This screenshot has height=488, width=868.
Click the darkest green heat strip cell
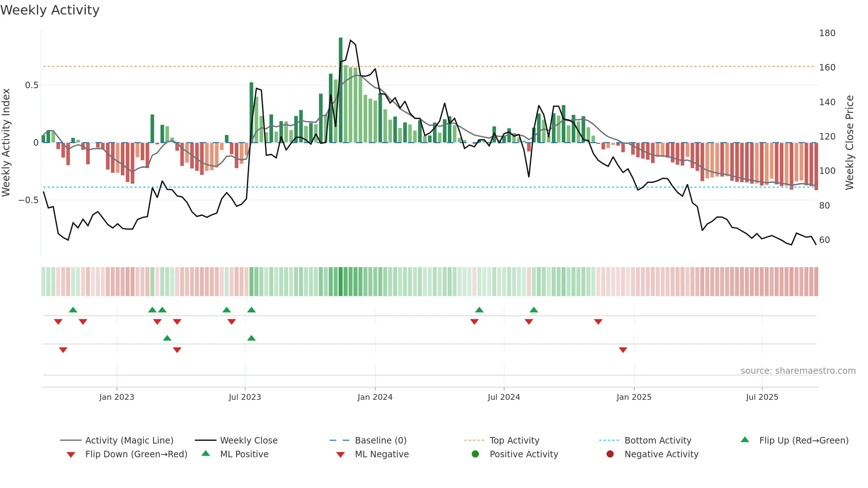[x=341, y=282]
